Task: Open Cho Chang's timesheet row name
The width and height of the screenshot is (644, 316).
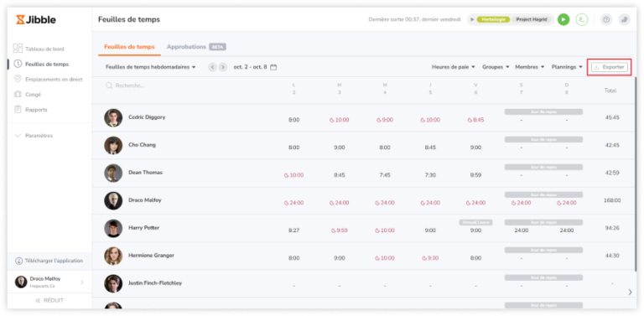Action: (x=142, y=145)
